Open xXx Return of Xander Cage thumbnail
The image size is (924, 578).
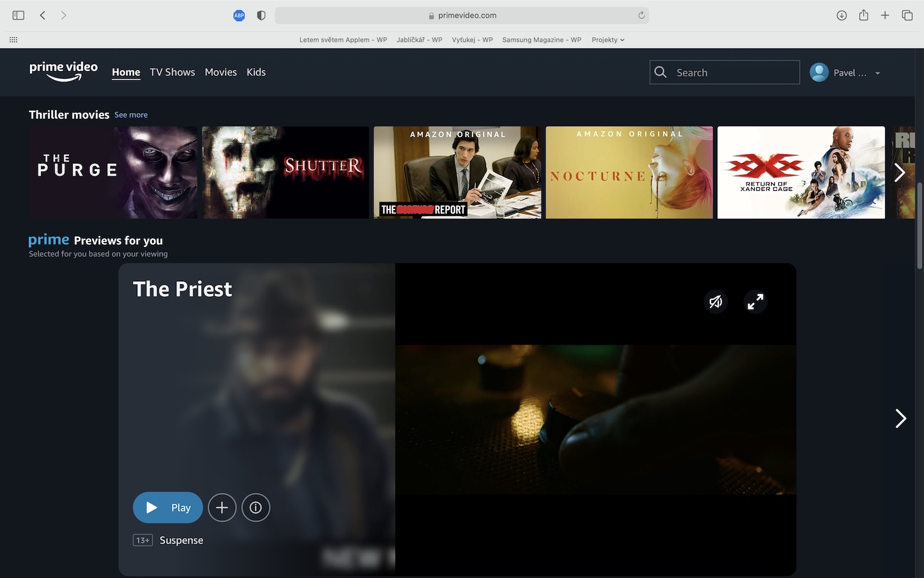tap(801, 172)
